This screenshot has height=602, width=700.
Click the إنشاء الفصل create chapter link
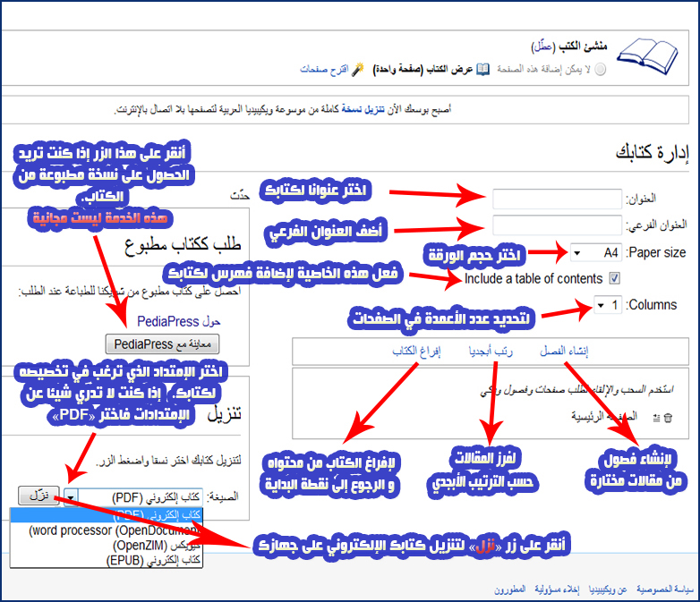(x=564, y=352)
